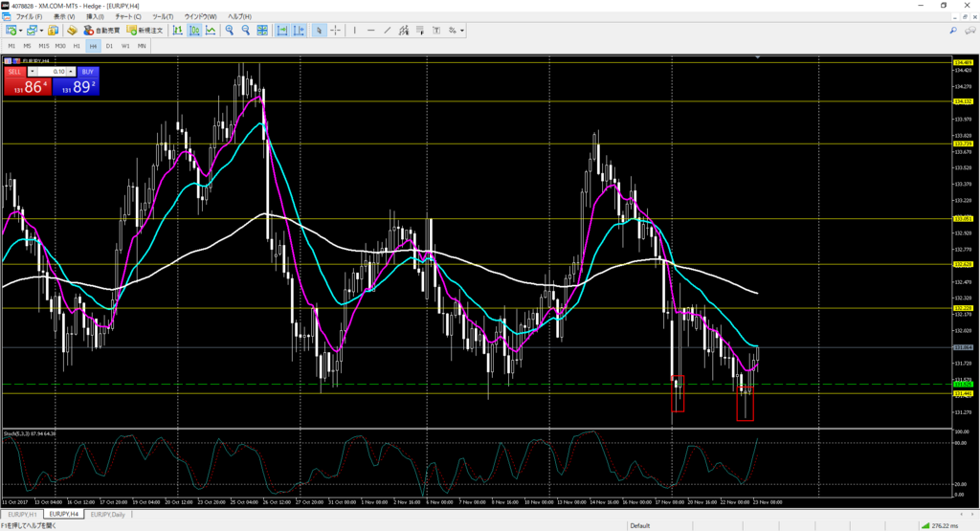The height and width of the screenshot is (531, 980).
Task: Click the 新規注文 new order button
Action: 145,30
